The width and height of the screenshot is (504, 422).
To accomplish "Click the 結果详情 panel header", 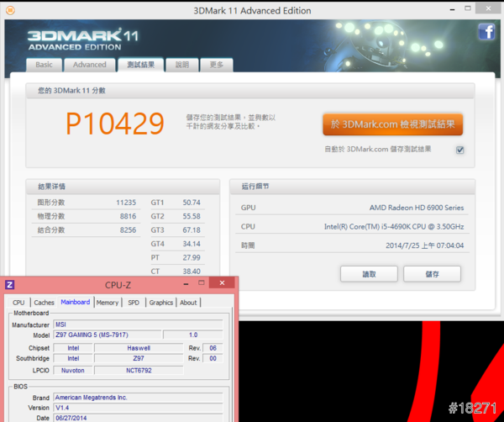I will tap(123, 187).
